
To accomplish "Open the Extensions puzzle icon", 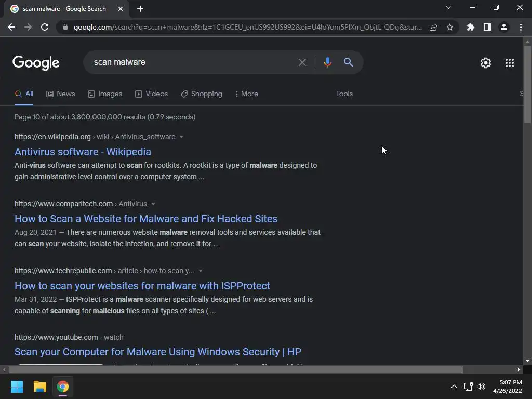I will [471, 27].
